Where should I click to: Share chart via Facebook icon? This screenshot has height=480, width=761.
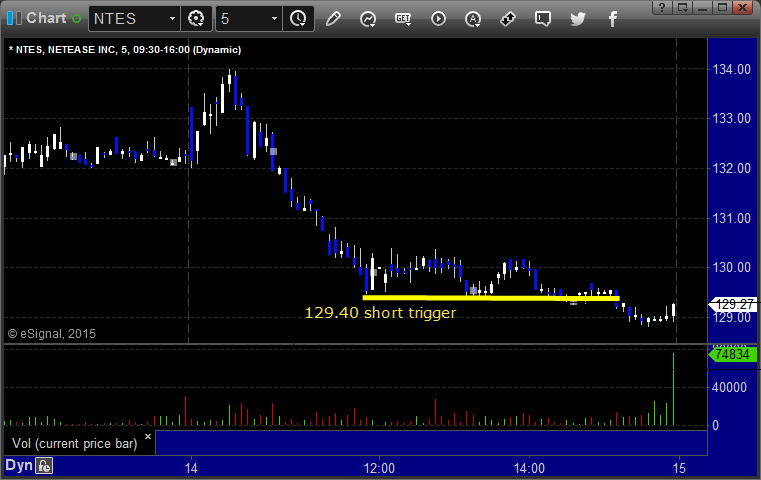click(613, 19)
